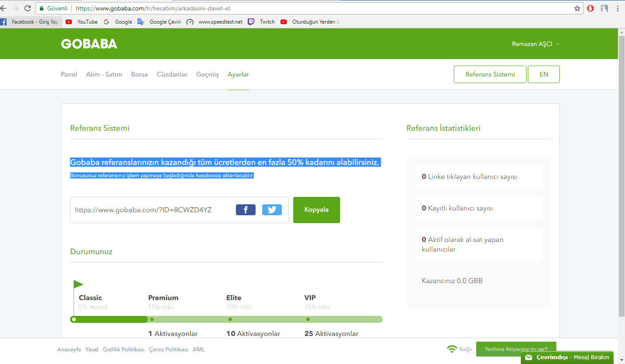Image resolution: width=625 pixels, height=364 pixels.
Task: Click 1 Aktivasyonlar text
Action: [173, 334]
